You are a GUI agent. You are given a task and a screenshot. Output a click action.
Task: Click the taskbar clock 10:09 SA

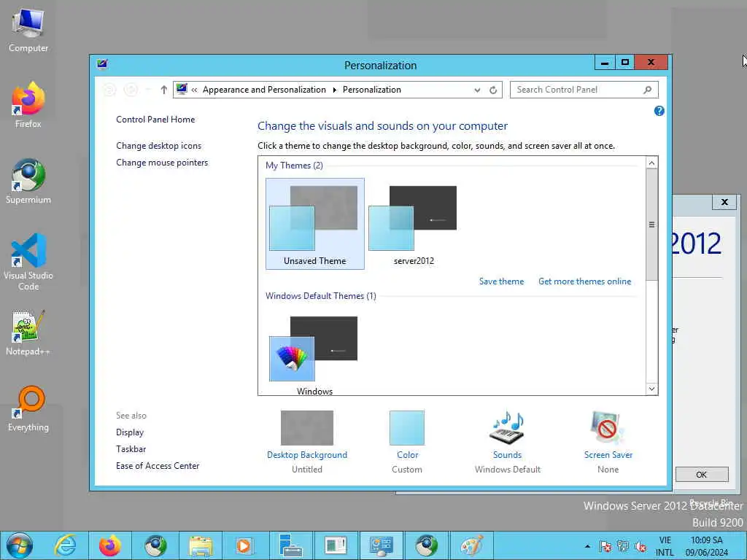click(x=707, y=546)
